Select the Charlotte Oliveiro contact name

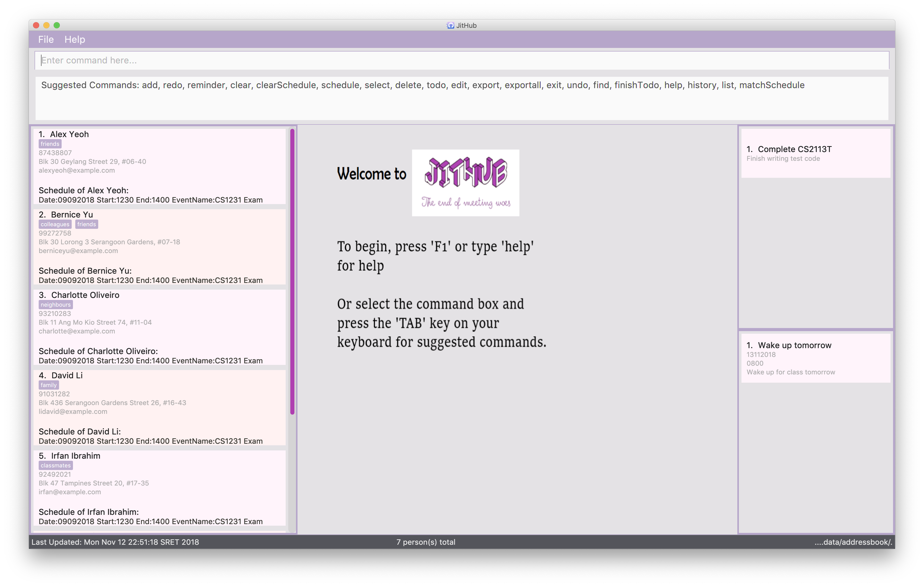click(x=85, y=295)
